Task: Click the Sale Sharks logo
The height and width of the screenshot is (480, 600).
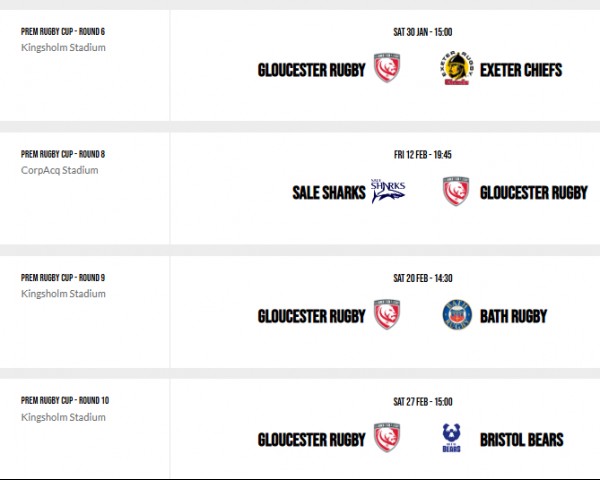Action: tap(388, 191)
